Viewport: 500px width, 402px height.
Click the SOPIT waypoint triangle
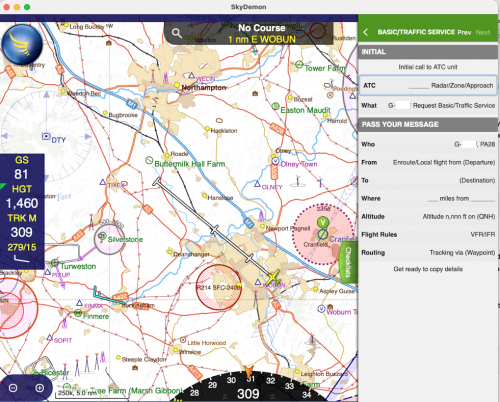(49, 337)
